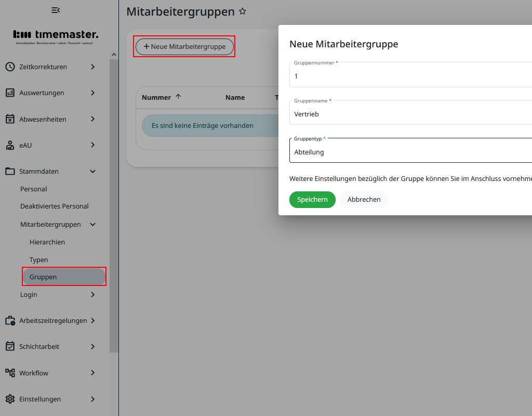The height and width of the screenshot is (416, 532).
Task: Click the Zeitkorrekturen clock icon
Action: 10,67
